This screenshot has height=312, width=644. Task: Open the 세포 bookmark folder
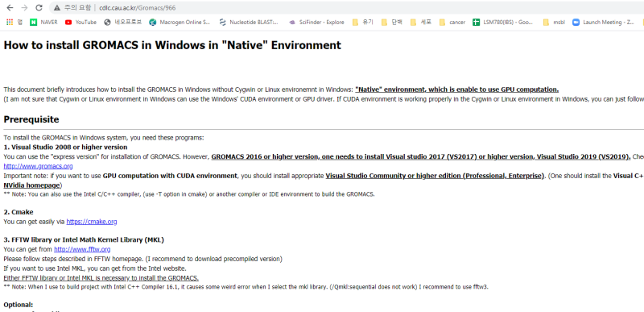(420, 23)
